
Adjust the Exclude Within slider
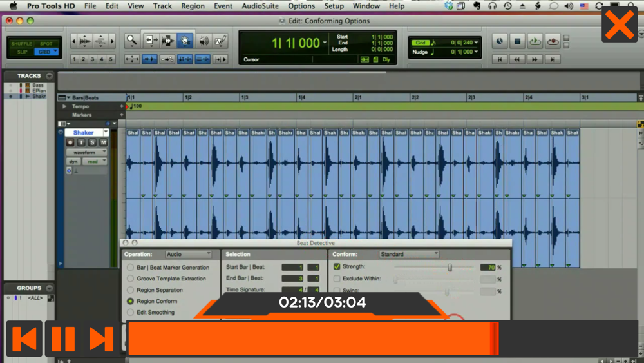click(x=395, y=280)
